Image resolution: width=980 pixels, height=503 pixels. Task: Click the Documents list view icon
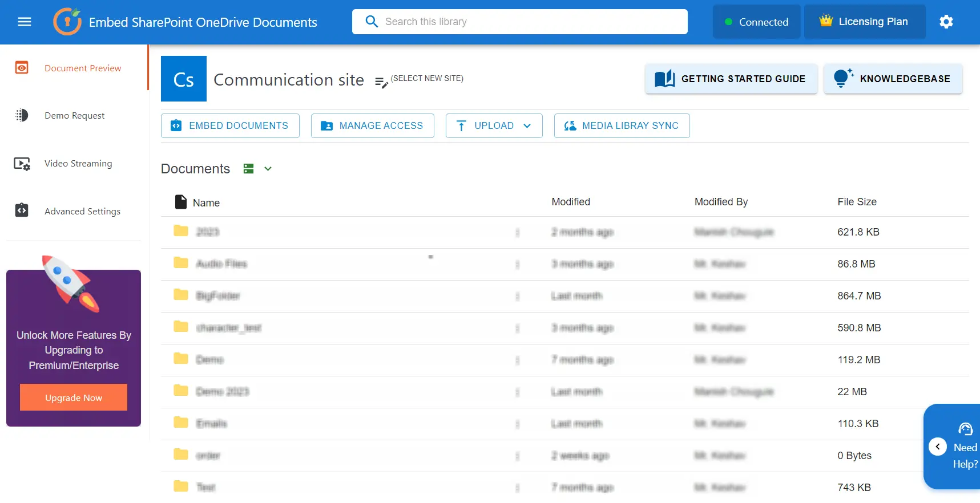[x=248, y=169]
